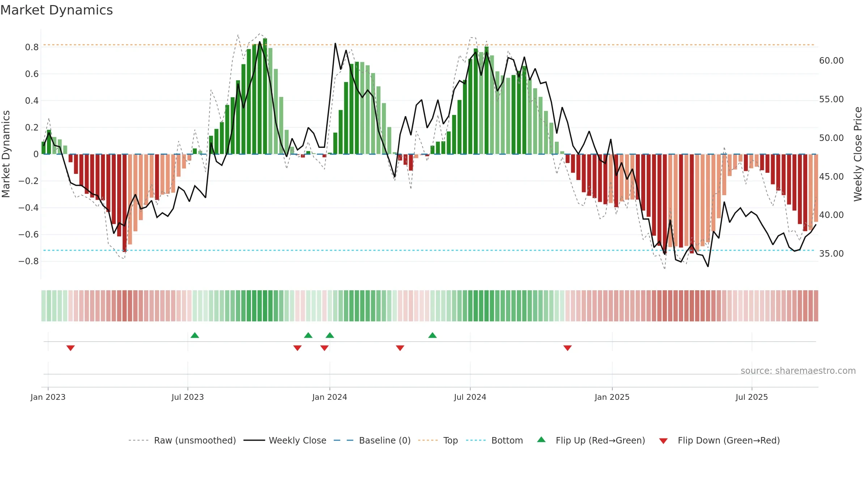Select the green flip-up marker before Jul 2024
Screen dimensions: 868x488
[x=433, y=335]
